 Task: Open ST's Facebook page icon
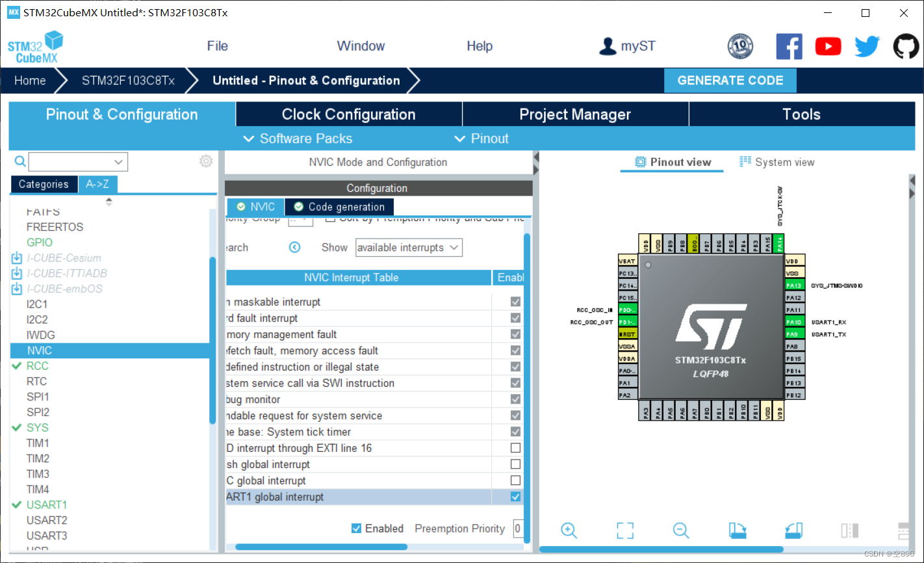click(x=789, y=46)
